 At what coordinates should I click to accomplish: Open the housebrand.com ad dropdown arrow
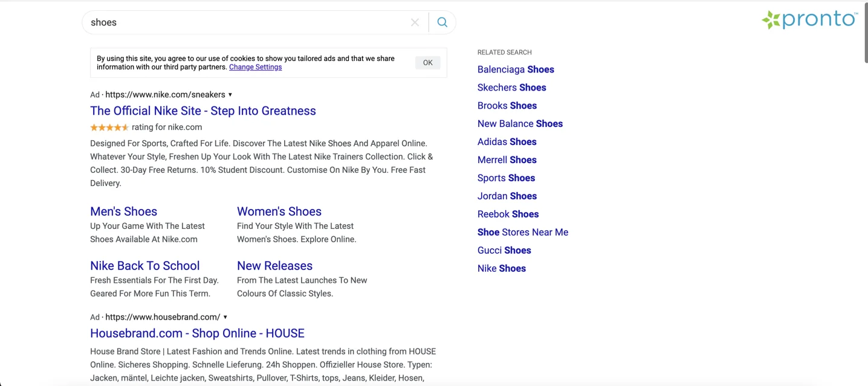(225, 317)
